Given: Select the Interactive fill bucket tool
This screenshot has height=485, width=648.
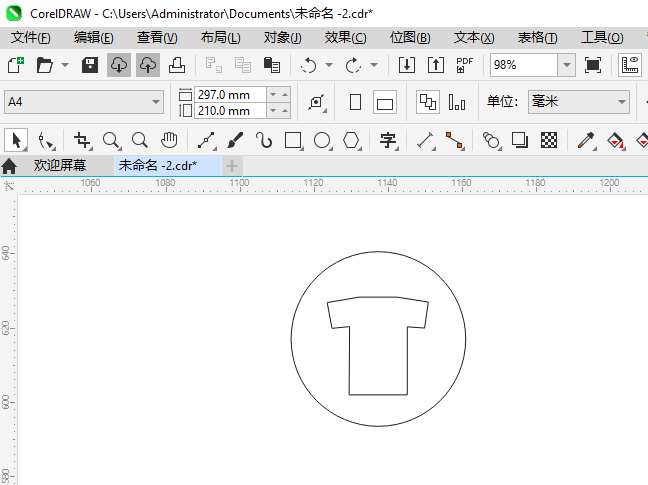Looking at the screenshot, I should click(x=615, y=140).
